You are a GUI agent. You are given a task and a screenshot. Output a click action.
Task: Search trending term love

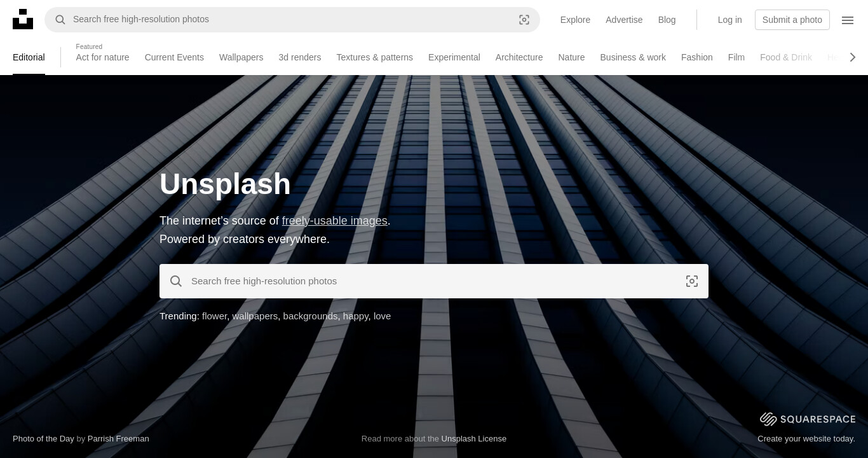382,316
